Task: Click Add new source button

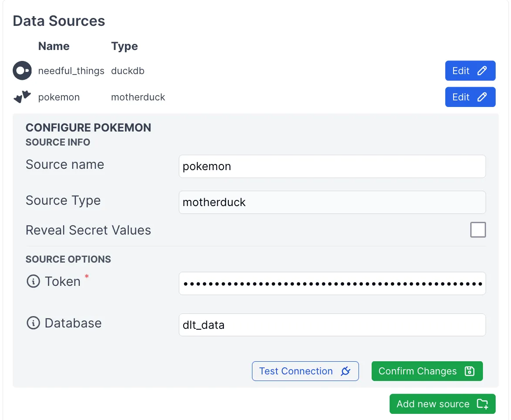Action: point(443,404)
